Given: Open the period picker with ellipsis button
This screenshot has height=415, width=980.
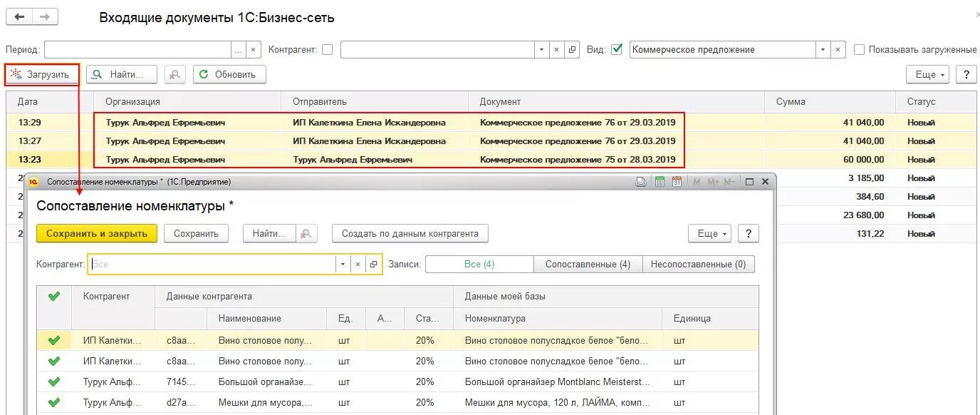Looking at the screenshot, I should coord(239,49).
